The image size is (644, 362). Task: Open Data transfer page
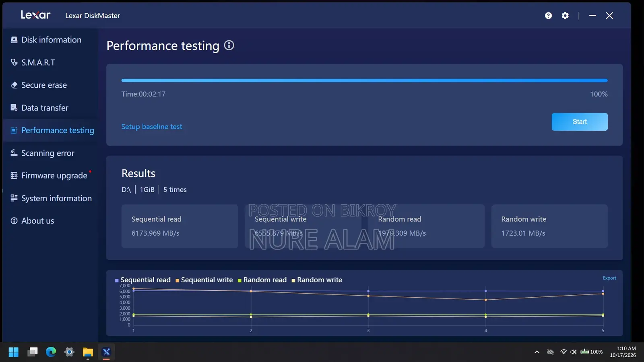click(50, 108)
